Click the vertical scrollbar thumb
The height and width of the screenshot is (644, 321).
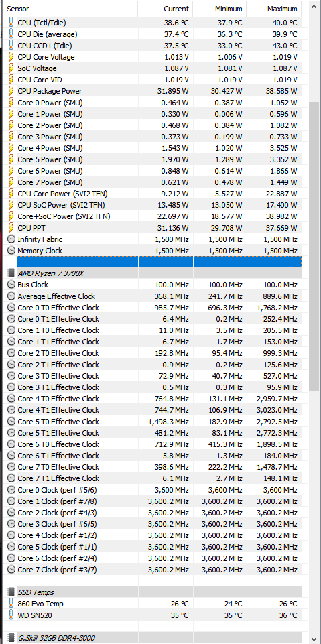[314, 247]
